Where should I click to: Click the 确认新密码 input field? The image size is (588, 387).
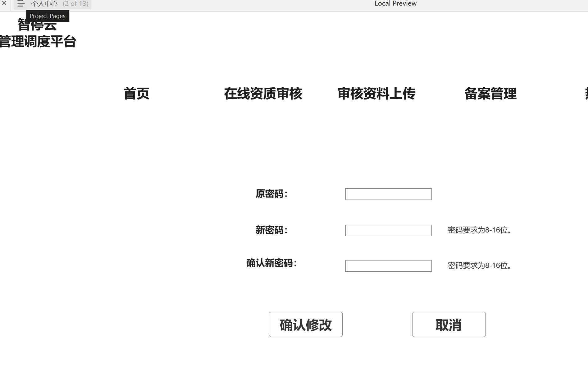pyautogui.click(x=388, y=266)
